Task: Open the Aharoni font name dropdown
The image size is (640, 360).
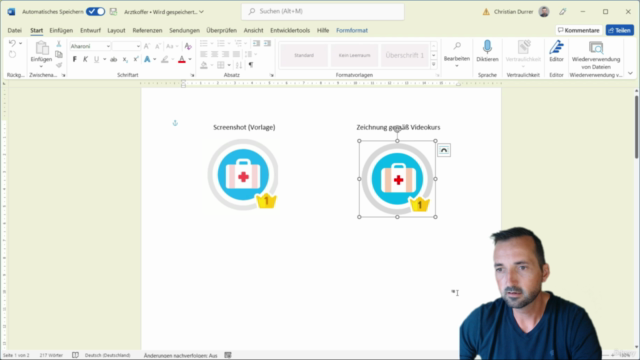Action: (x=108, y=46)
